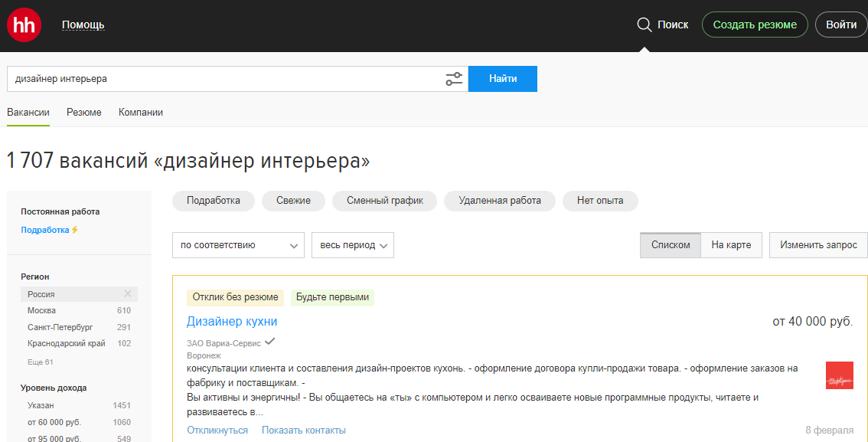Expand the весь период dropdown
Image resolution: width=868 pixels, height=442 pixels.
(x=352, y=245)
